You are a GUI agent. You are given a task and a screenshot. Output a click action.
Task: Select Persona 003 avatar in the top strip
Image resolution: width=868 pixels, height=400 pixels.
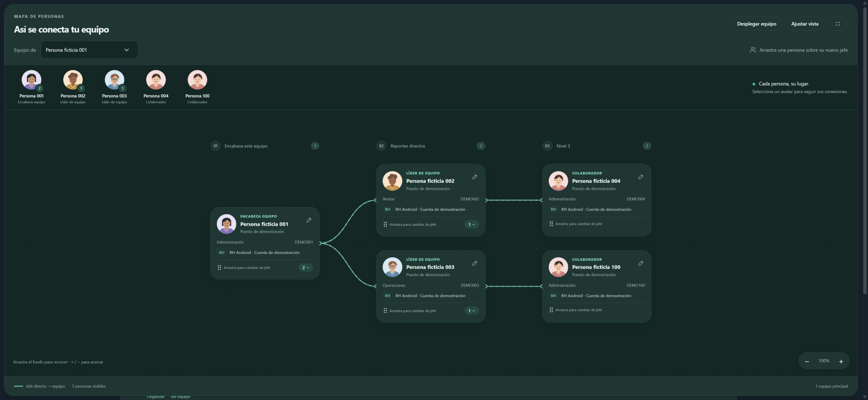pos(114,80)
